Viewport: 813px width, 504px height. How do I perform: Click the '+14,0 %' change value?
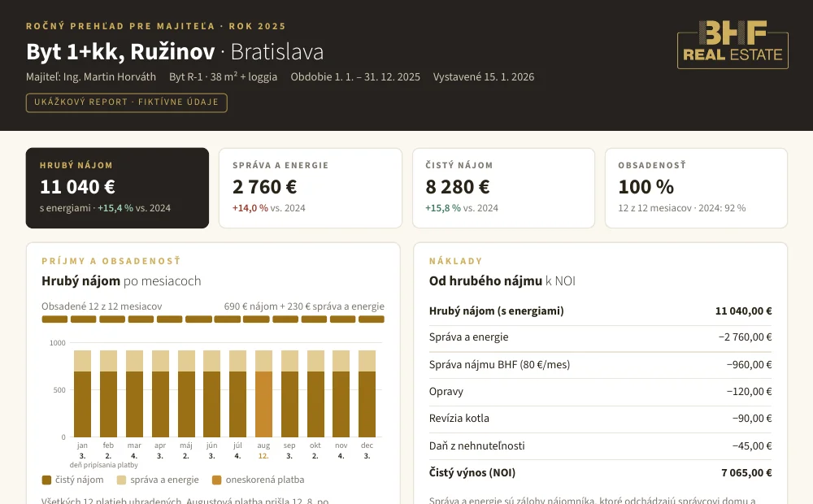coord(250,208)
